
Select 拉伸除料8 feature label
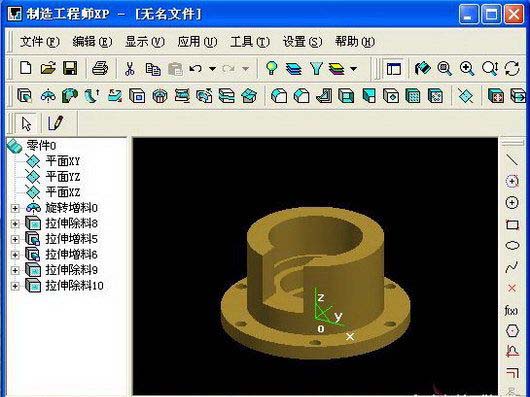click(71, 223)
